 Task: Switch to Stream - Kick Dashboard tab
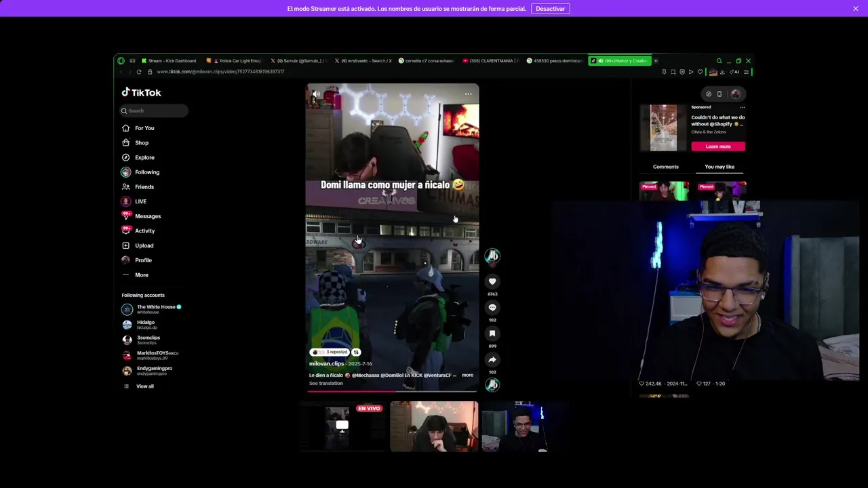click(x=170, y=61)
